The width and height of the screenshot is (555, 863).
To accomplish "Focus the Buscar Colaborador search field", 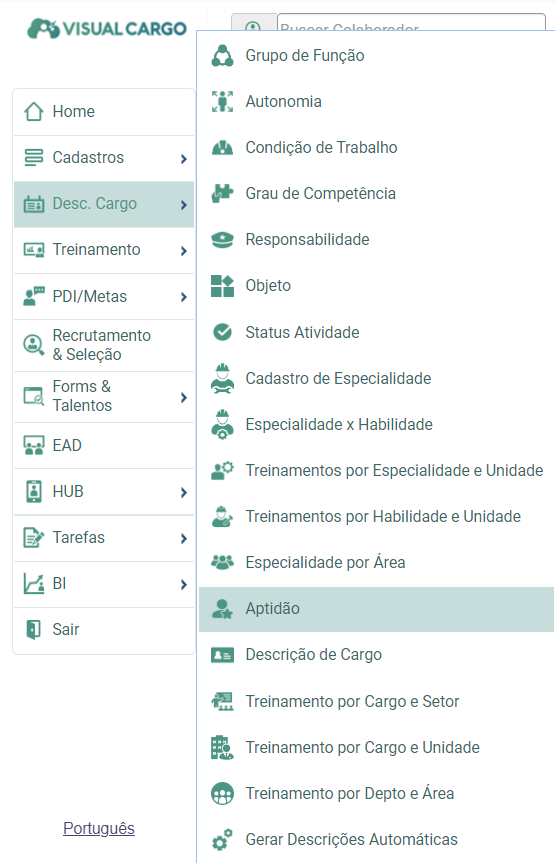I will [411, 23].
